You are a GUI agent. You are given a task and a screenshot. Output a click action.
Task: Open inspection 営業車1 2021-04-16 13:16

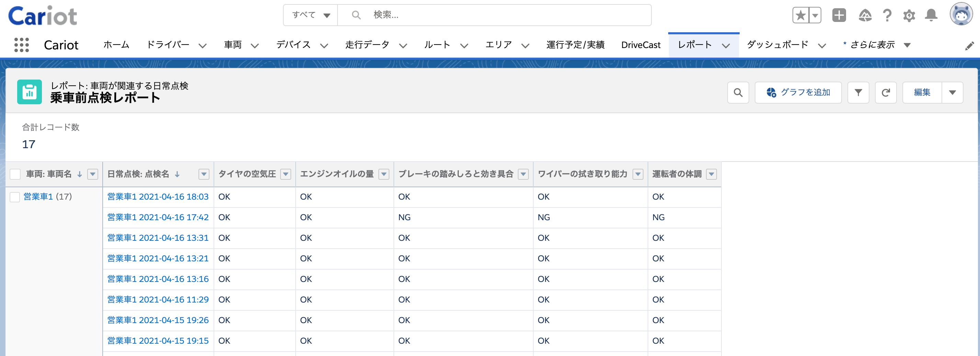pyautogui.click(x=158, y=279)
